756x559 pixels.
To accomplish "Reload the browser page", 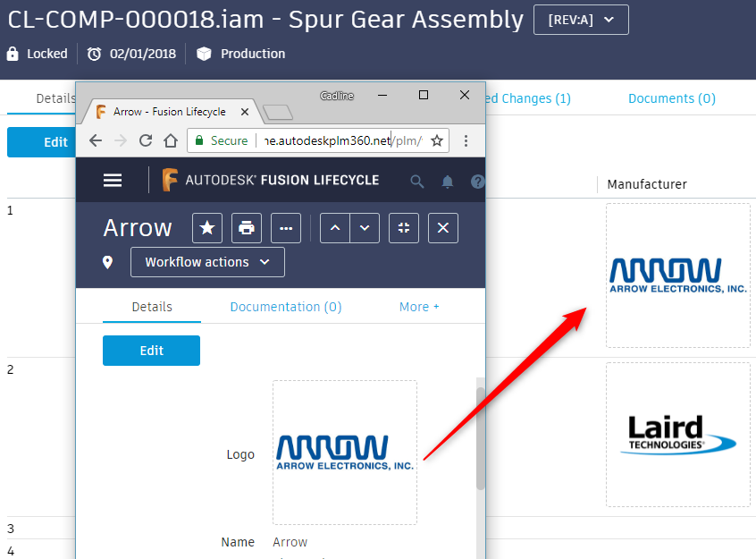I will 146,140.
